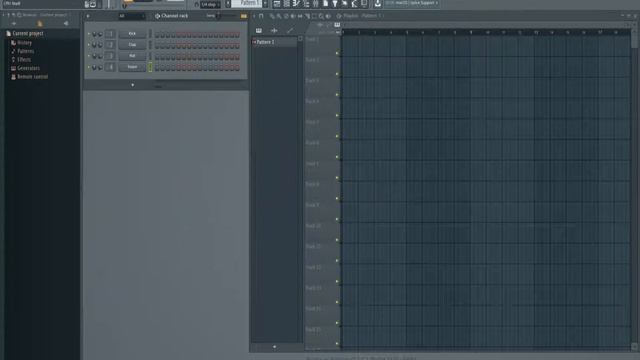
Task: Select the Draw pencil tool in Playlist
Action: tap(272, 16)
